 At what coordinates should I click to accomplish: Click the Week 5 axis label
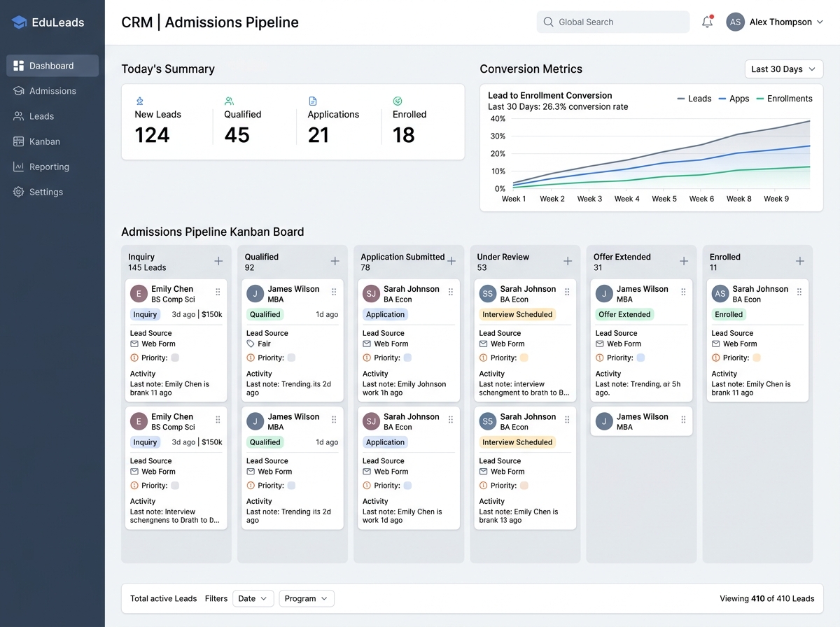664,199
